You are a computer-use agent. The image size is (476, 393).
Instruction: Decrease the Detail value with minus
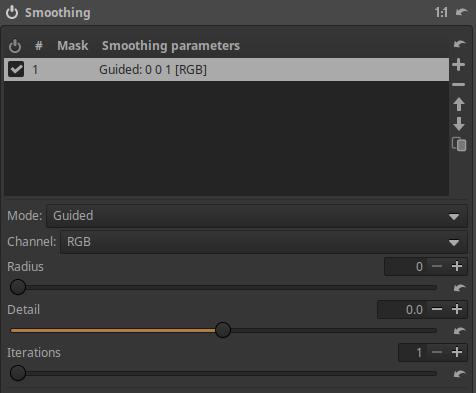[x=437, y=309]
